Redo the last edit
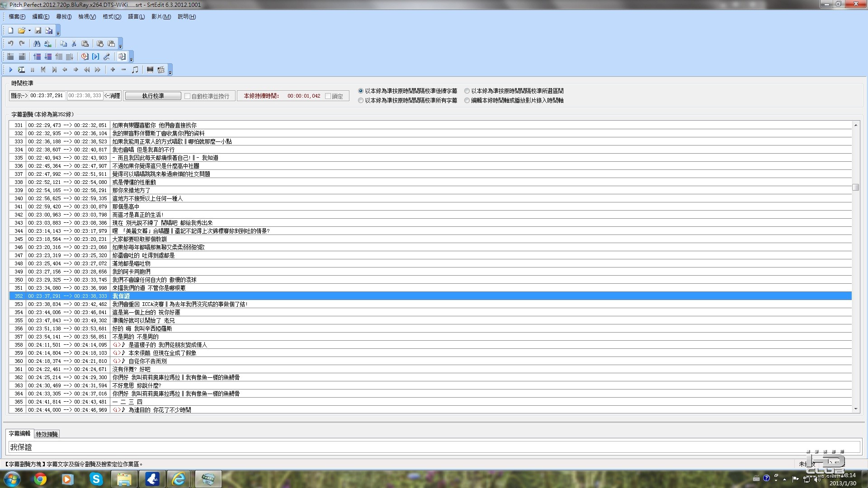This screenshot has height=488, width=868. point(21,43)
